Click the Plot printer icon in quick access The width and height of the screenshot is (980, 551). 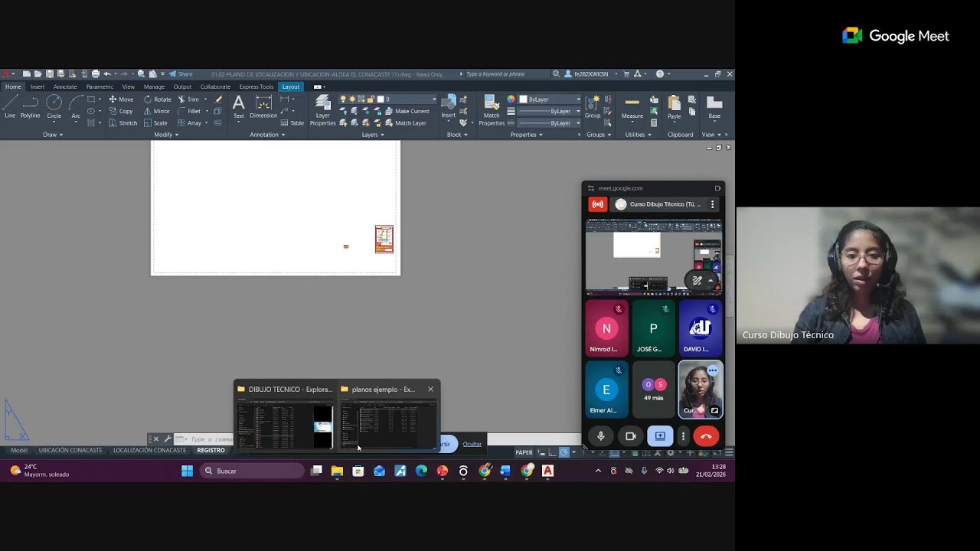click(96, 74)
